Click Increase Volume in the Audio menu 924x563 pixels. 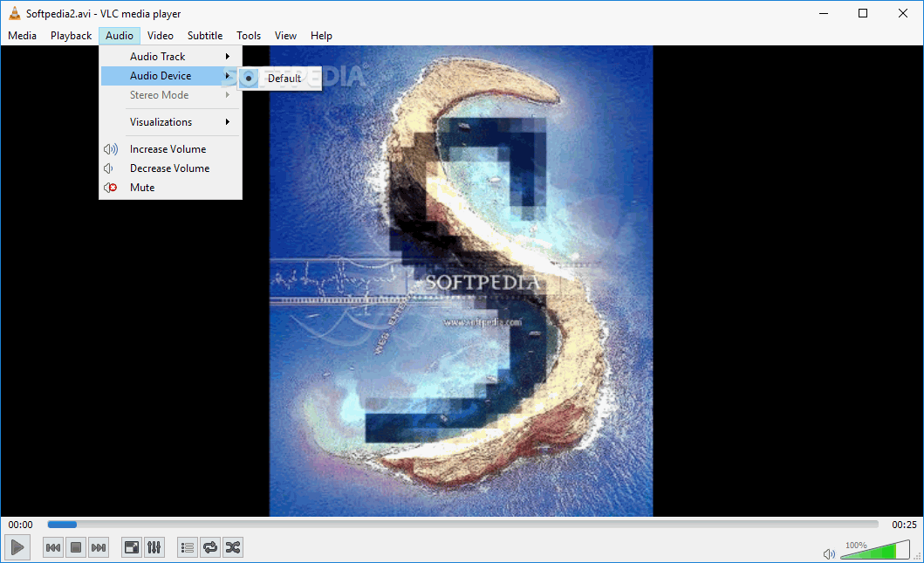[171, 149]
